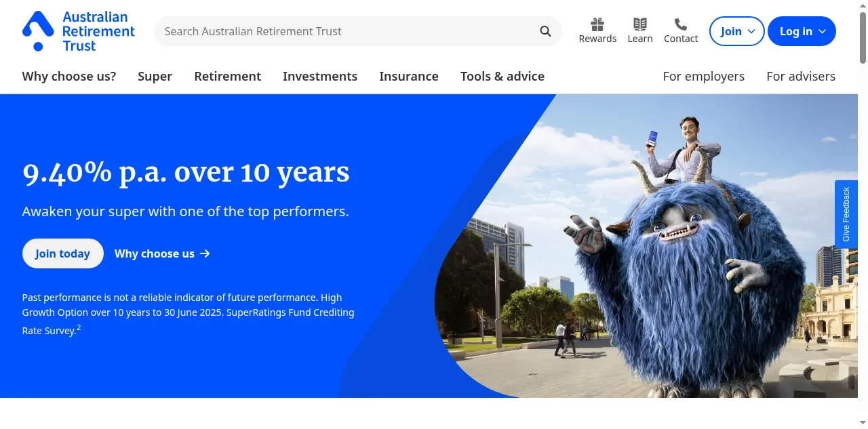Open the Insurance menu

tap(409, 77)
